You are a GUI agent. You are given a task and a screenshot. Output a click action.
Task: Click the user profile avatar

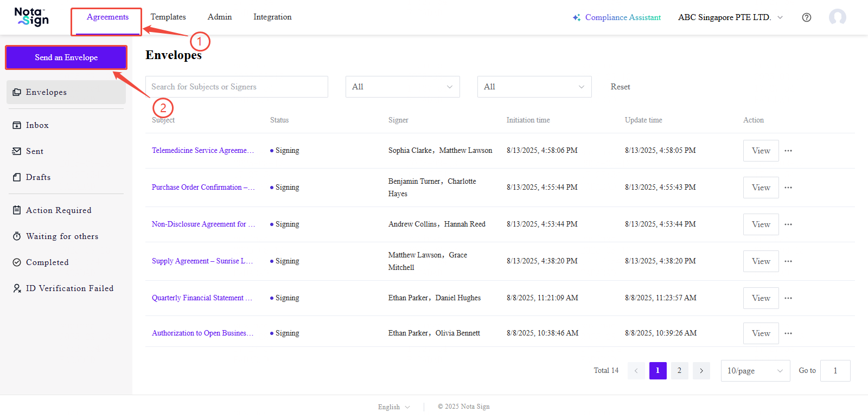tap(837, 17)
